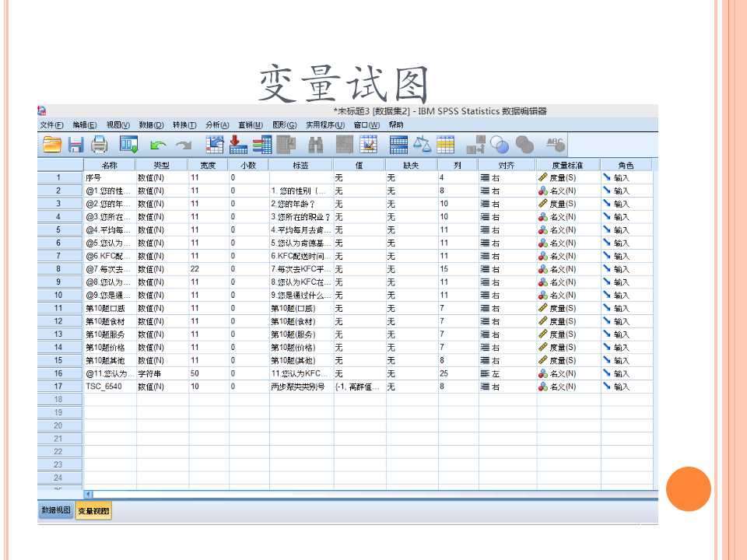Open the 直销(M) menu
This screenshot has width=747, height=560.
pos(251,124)
